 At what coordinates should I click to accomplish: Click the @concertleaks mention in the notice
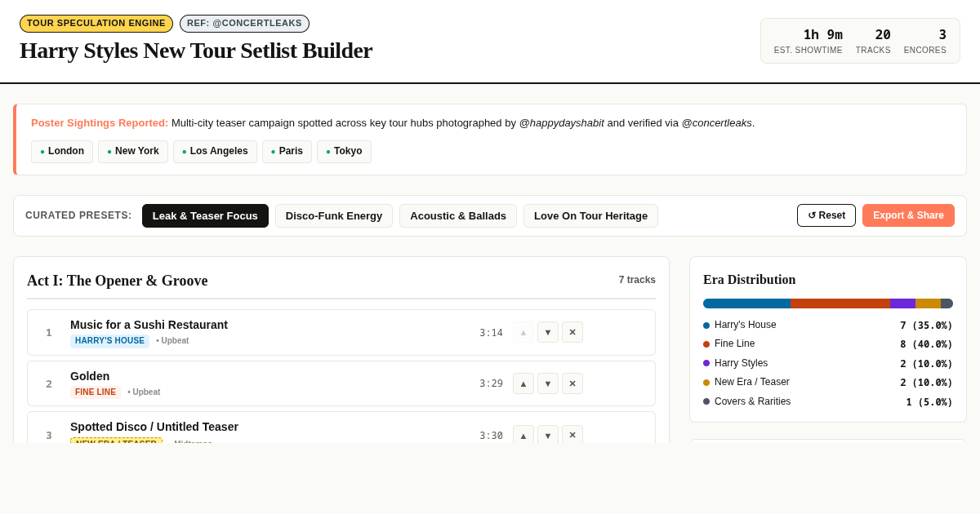tap(716, 123)
